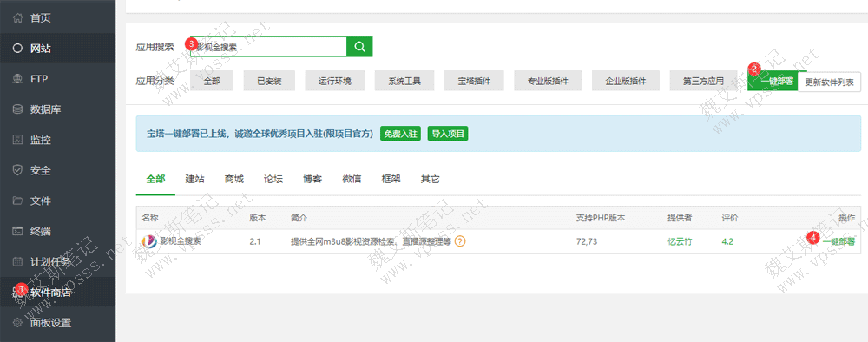Click in the 应用搜索 input field
Screen dimensions: 868x342
(x=268, y=47)
